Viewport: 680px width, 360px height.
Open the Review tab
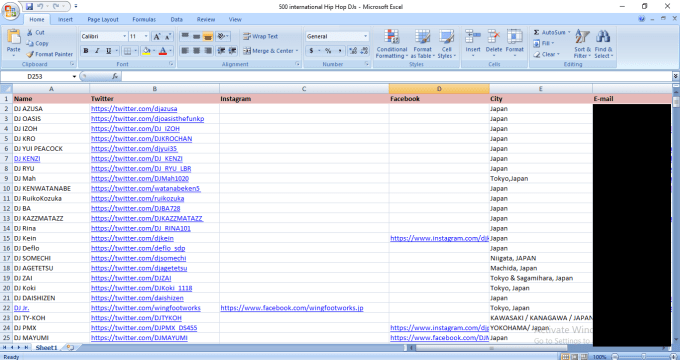206,20
